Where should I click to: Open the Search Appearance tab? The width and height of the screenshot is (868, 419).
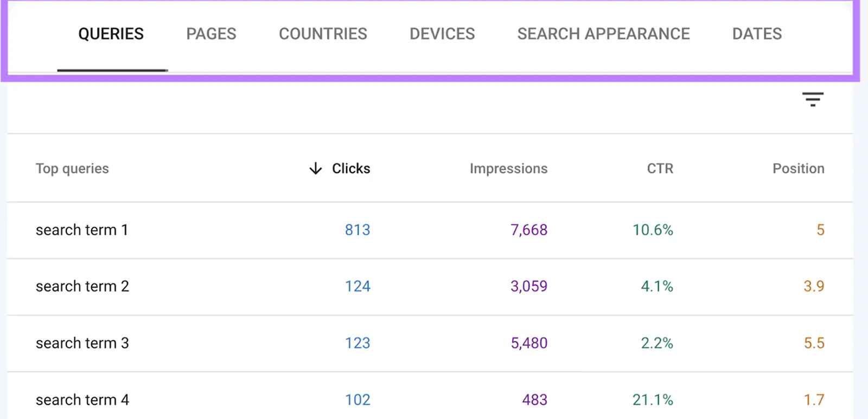(603, 34)
